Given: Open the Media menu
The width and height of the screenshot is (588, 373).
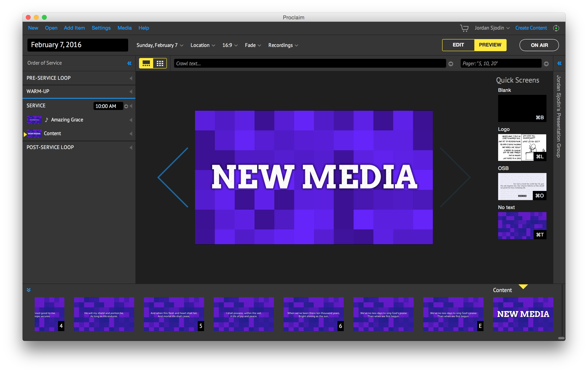Looking at the screenshot, I should pos(124,28).
